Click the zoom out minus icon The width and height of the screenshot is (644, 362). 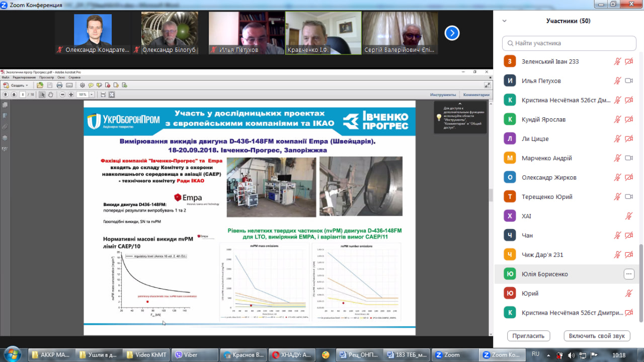point(63,95)
